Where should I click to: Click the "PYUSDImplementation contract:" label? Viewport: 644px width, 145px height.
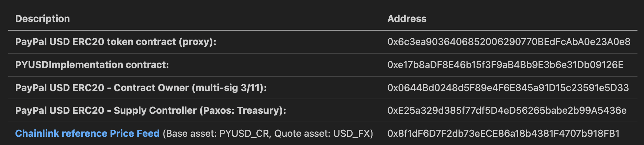pos(92,65)
